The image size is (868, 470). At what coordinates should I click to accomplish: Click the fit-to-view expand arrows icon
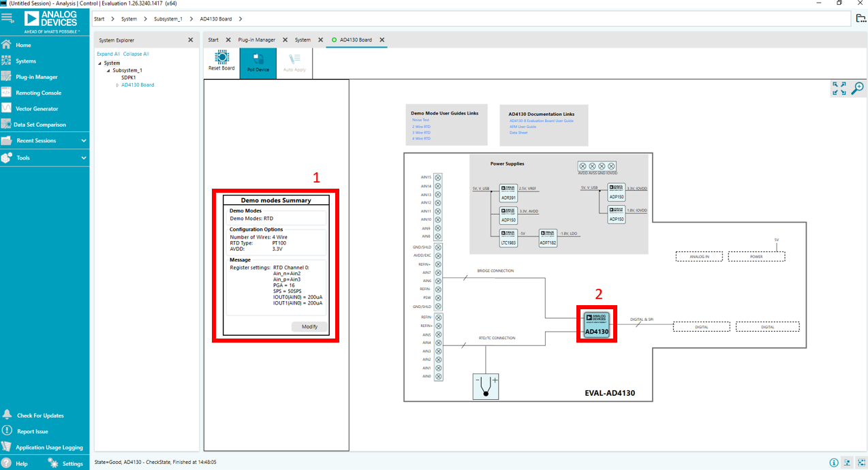[839, 89]
